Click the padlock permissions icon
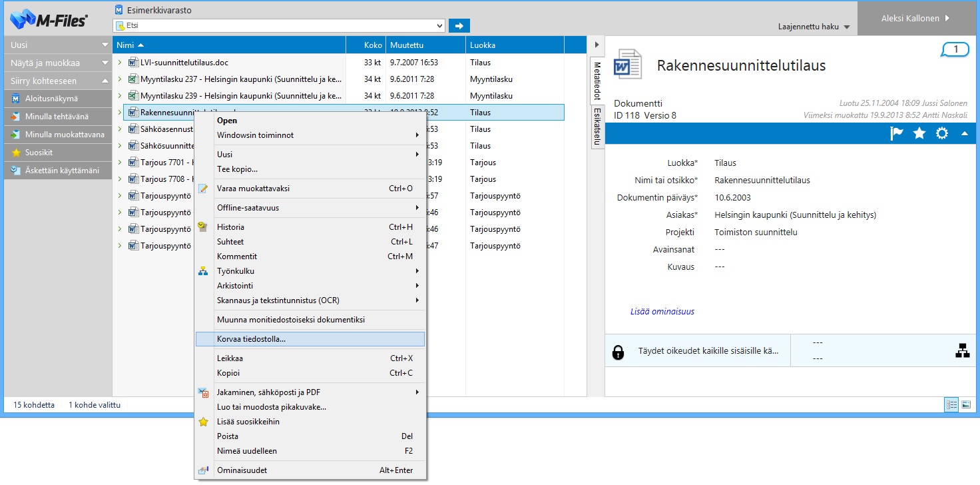 tap(618, 352)
